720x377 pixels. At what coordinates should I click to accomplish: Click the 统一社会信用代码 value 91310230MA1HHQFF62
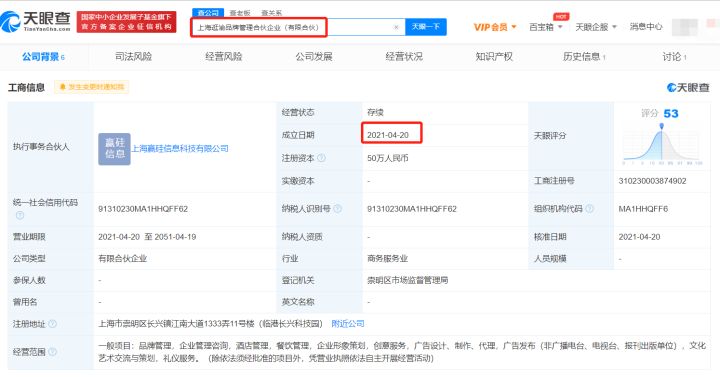[x=143, y=209]
